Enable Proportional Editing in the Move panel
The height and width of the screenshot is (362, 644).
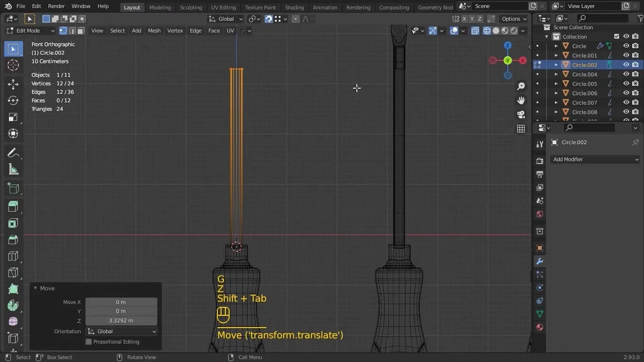point(88,342)
